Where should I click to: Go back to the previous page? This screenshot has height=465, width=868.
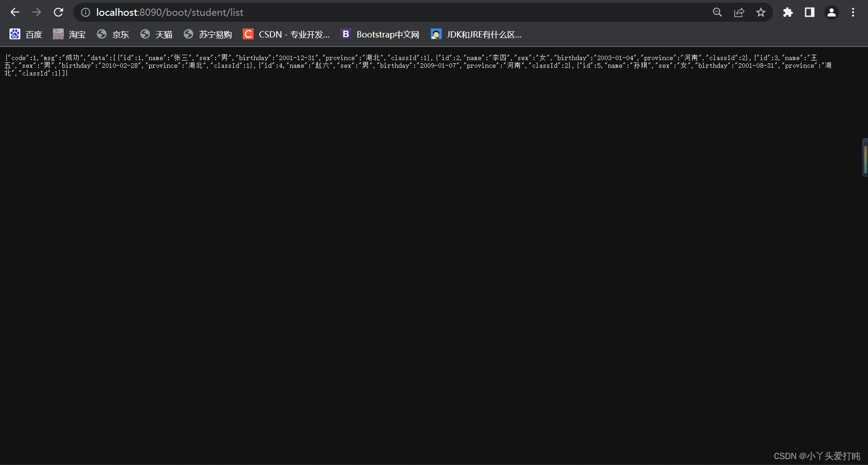click(x=15, y=12)
